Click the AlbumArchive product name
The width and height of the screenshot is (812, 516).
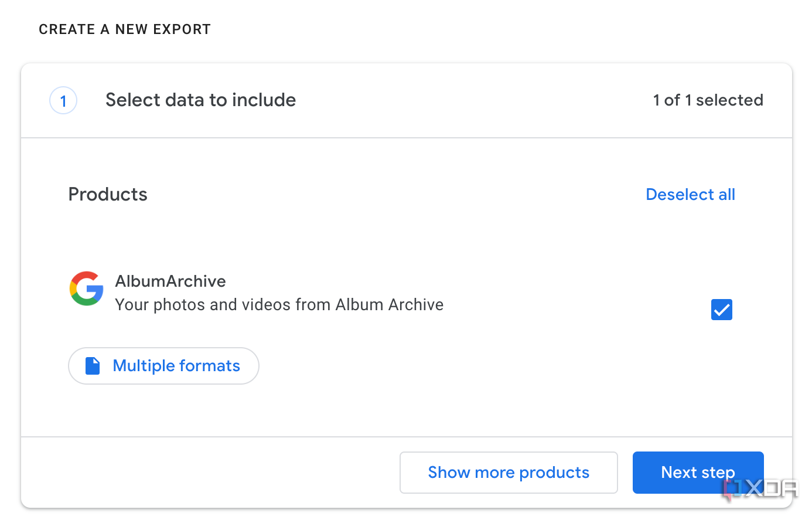coord(170,281)
